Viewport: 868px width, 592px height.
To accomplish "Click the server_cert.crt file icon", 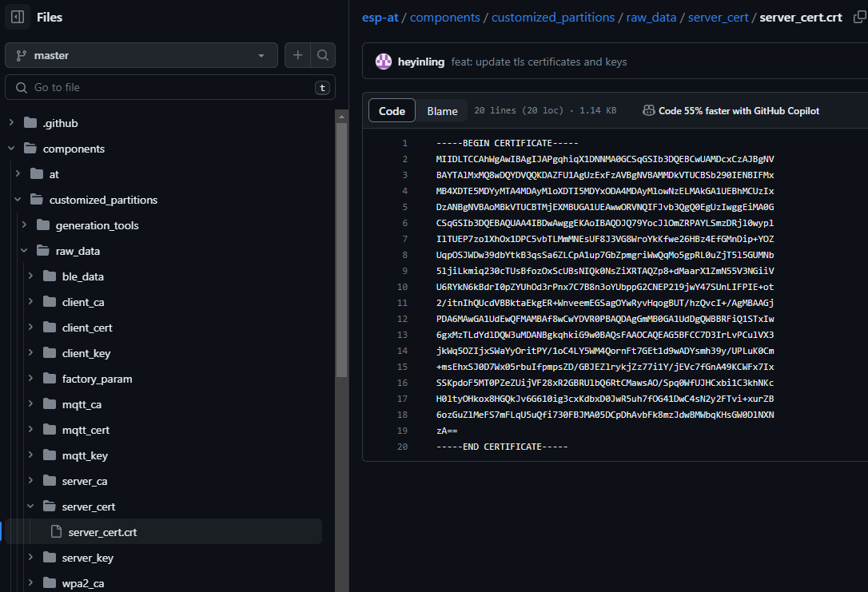I will 56,532.
